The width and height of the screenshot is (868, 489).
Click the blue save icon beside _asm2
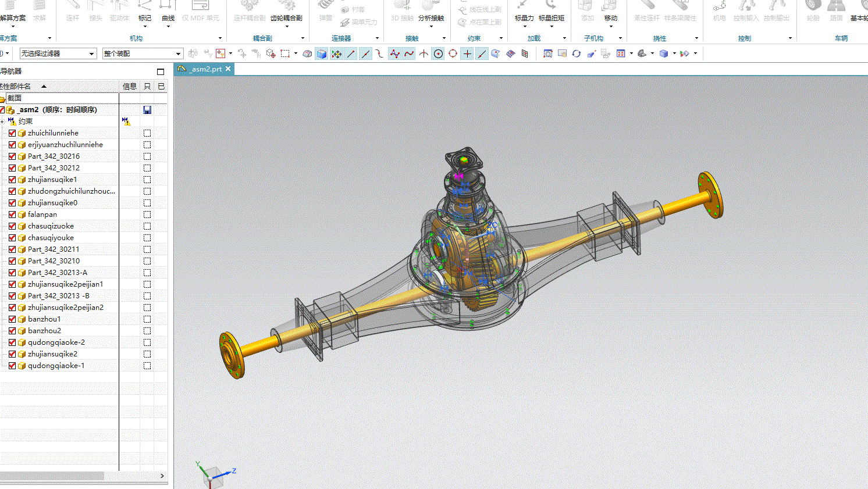point(147,110)
